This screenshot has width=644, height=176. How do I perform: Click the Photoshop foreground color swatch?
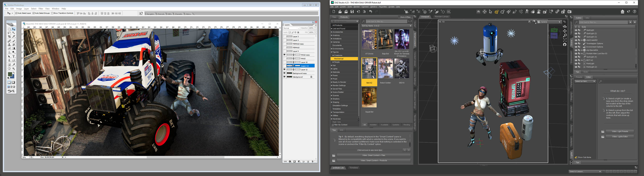10,75
